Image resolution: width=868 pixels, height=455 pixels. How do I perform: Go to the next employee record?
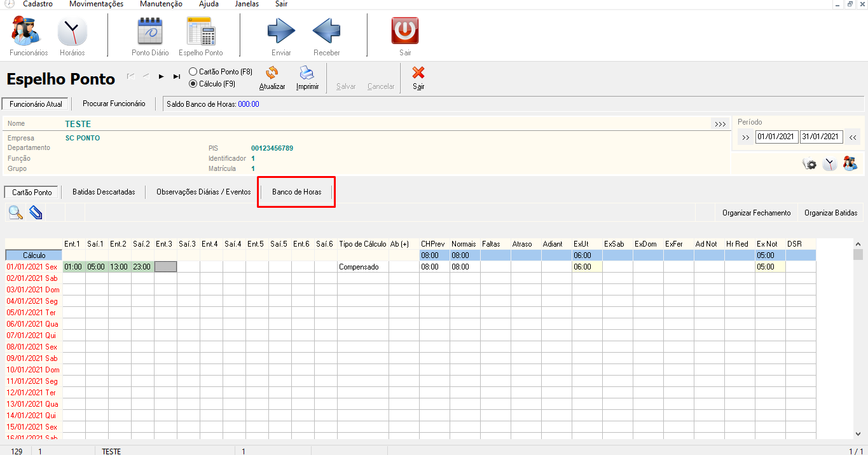162,76
